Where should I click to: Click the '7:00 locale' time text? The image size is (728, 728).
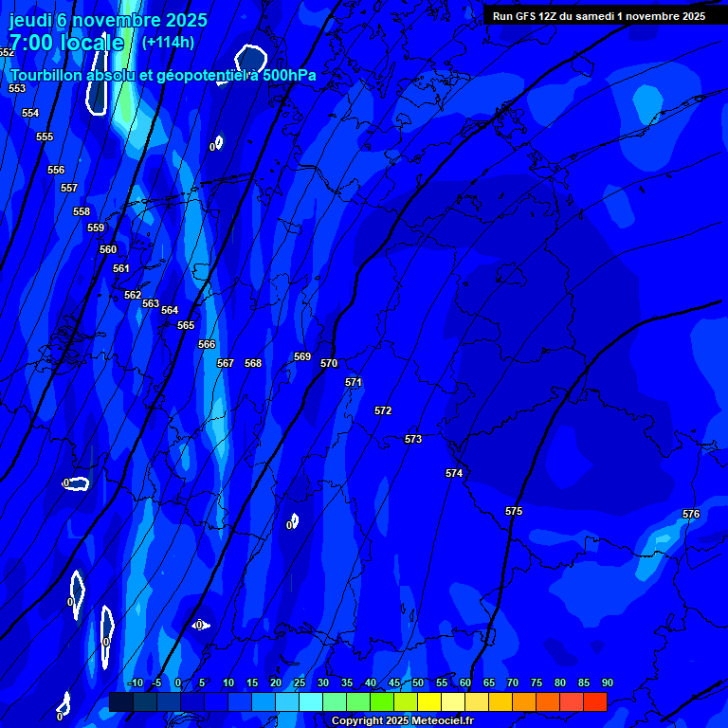point(66,43)
